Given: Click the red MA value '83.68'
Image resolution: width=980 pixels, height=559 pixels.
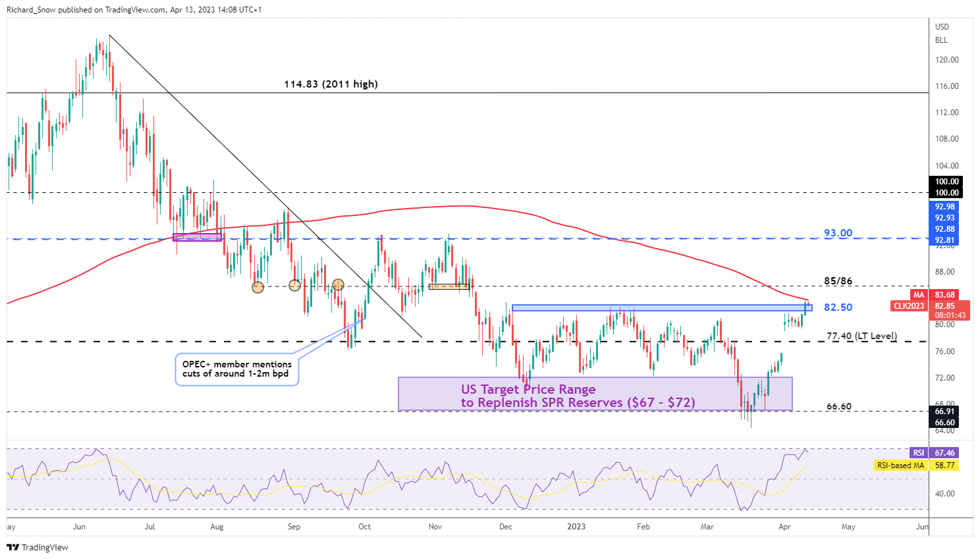Looking at the screenshot, I should [945, 295].
